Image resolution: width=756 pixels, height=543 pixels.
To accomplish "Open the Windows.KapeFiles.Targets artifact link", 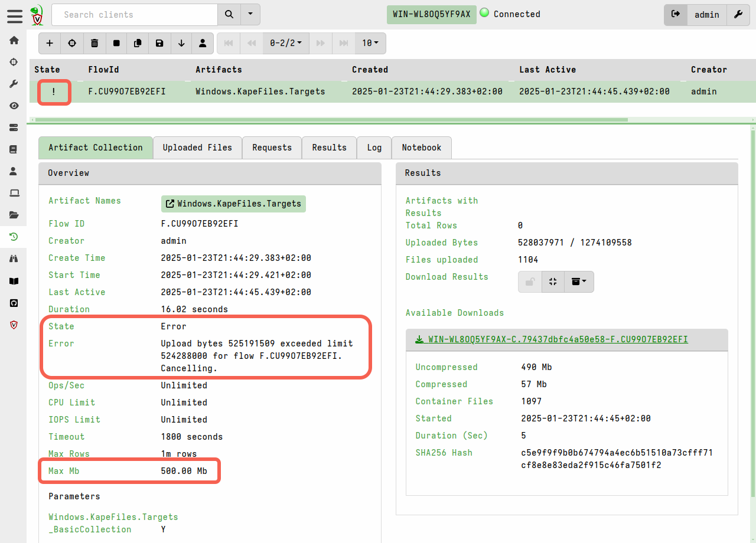I will [233, 203].
